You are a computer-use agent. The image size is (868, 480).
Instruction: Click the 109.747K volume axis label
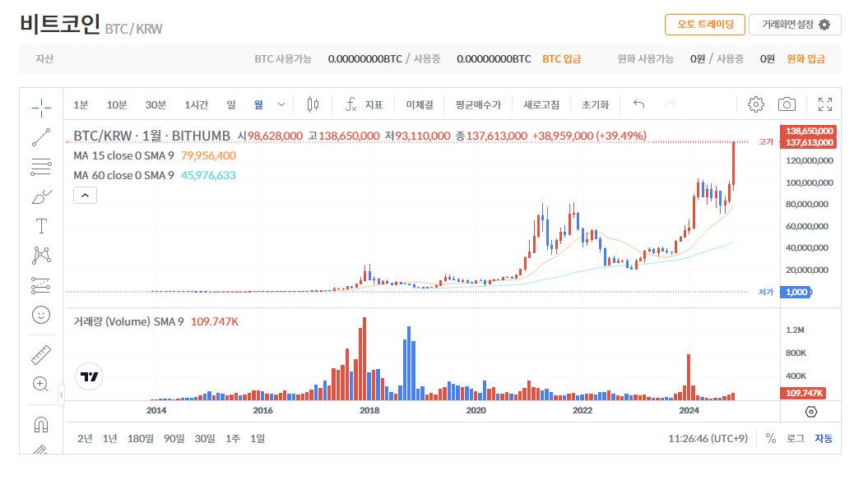804,393
